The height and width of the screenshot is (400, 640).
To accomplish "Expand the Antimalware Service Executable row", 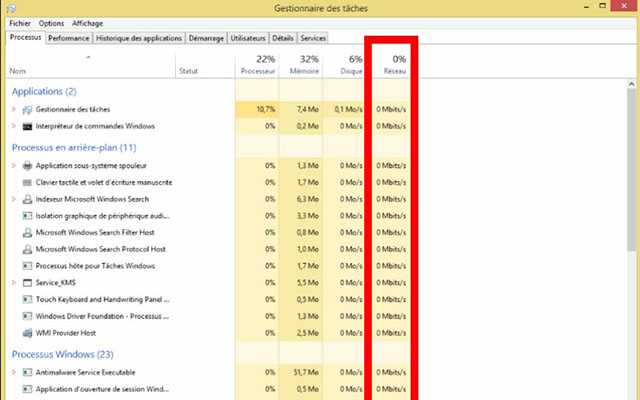I will coord(14,372).
